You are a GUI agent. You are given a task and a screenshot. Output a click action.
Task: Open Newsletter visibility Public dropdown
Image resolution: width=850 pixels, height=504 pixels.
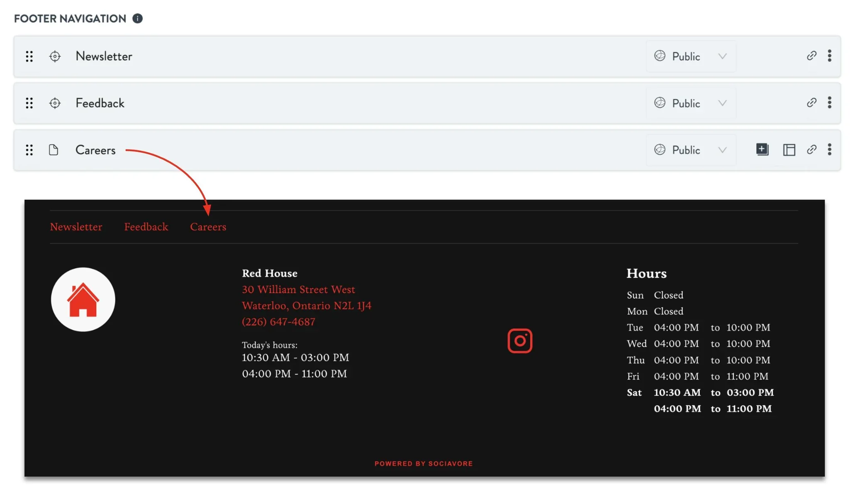coord(691,56)
